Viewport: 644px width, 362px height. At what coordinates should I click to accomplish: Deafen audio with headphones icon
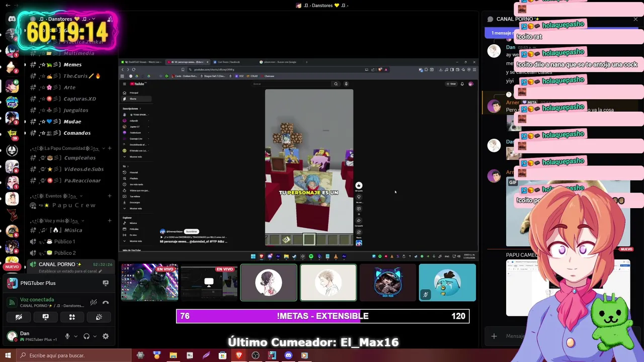pyautogui.click(x=87, y=336)
